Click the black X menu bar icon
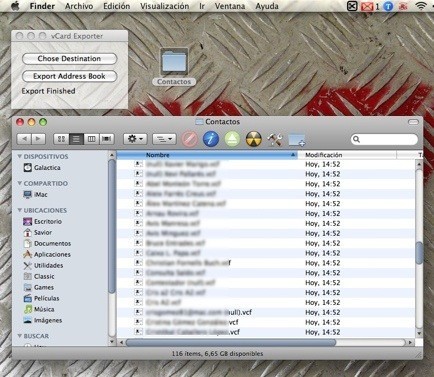The width and height of the screenshot is (434, 377). pyautogui.click(x=352, y=6)
